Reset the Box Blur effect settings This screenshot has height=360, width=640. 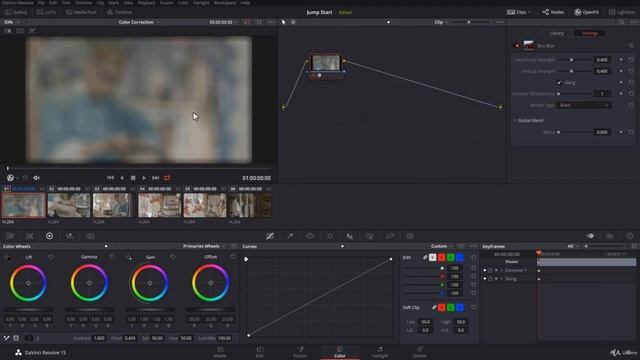tap(631, 46)
